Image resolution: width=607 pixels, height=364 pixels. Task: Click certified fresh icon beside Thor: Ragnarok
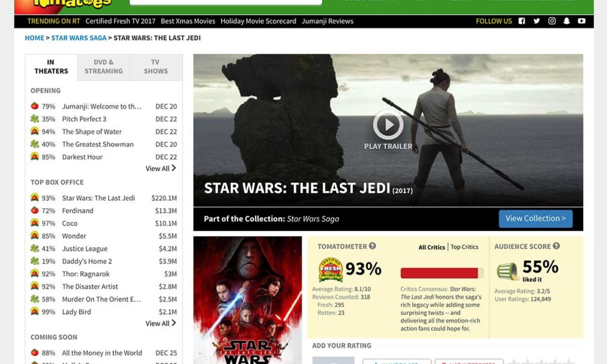(35, 274)
